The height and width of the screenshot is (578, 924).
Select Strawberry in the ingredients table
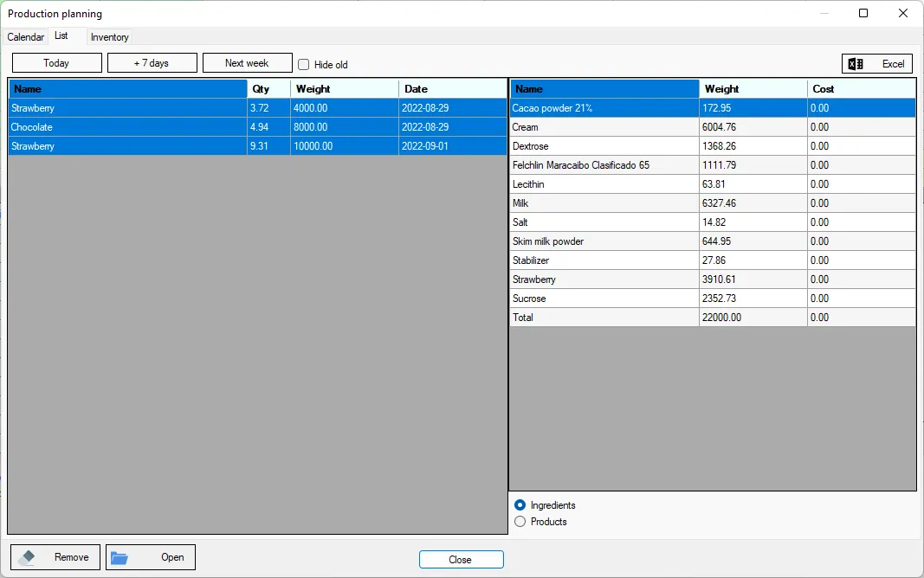coord(713,279)
